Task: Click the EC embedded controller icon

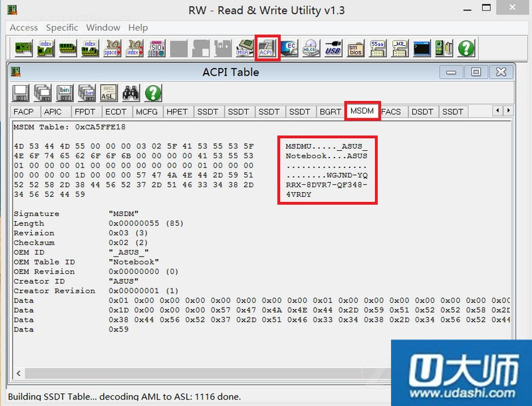Action: [x=289, y=48]
